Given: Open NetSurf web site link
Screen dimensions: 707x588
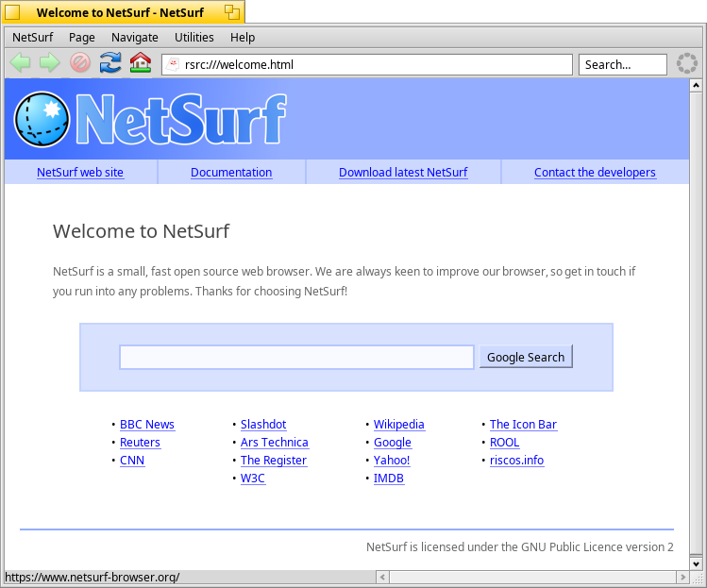Looking at the screenshot, I should click(x=80, y=173).
